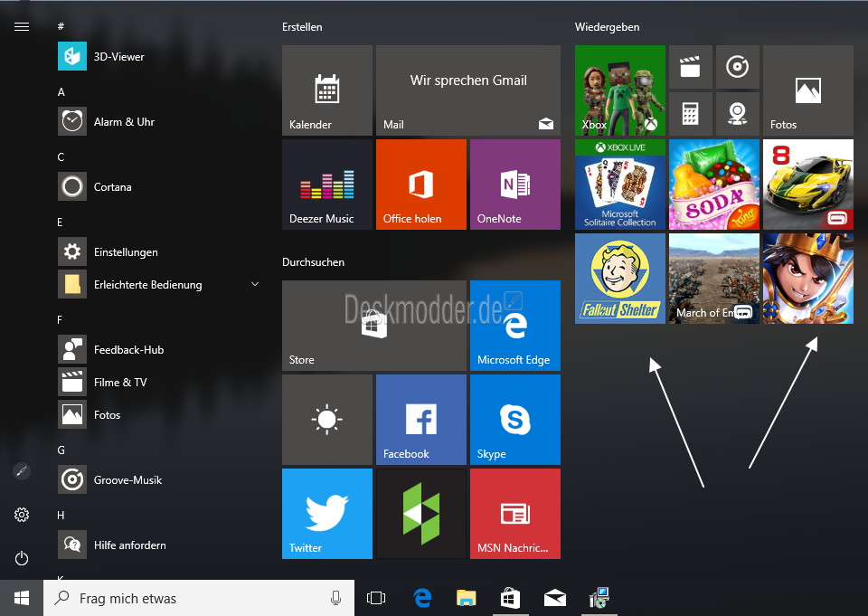Open the small Karten map pin tile
Screen dimensions: 868x616
coord(738,114)
